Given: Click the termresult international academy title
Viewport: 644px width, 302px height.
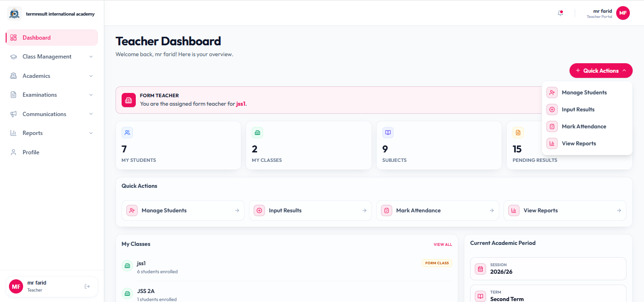Looking at the screenshot, I should tap(60, 14).
